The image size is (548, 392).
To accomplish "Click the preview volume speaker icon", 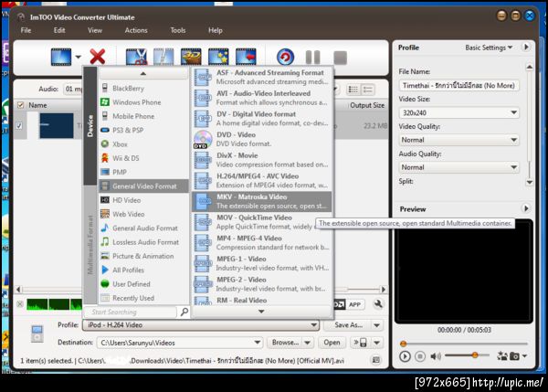I will (436, 356).
